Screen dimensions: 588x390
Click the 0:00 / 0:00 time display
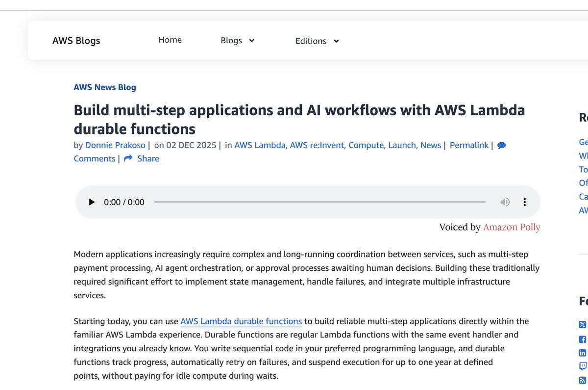pos(124,202)
